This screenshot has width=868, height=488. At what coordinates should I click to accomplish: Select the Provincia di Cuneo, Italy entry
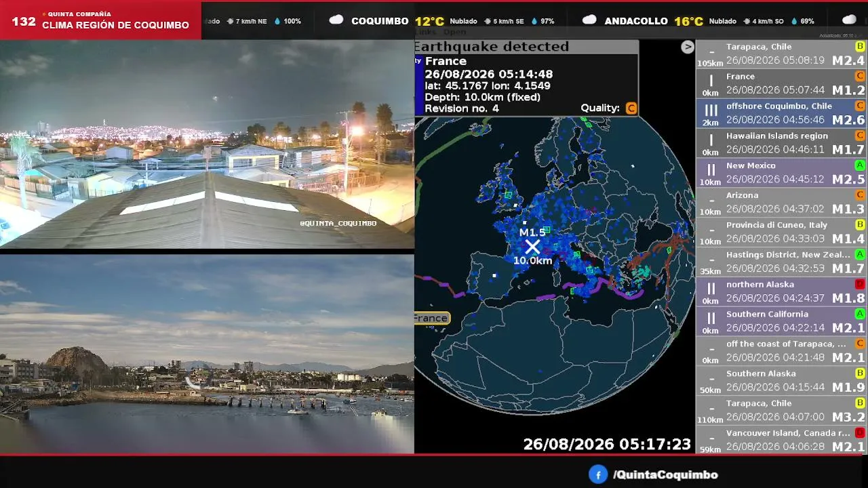(x=781, y=232)
